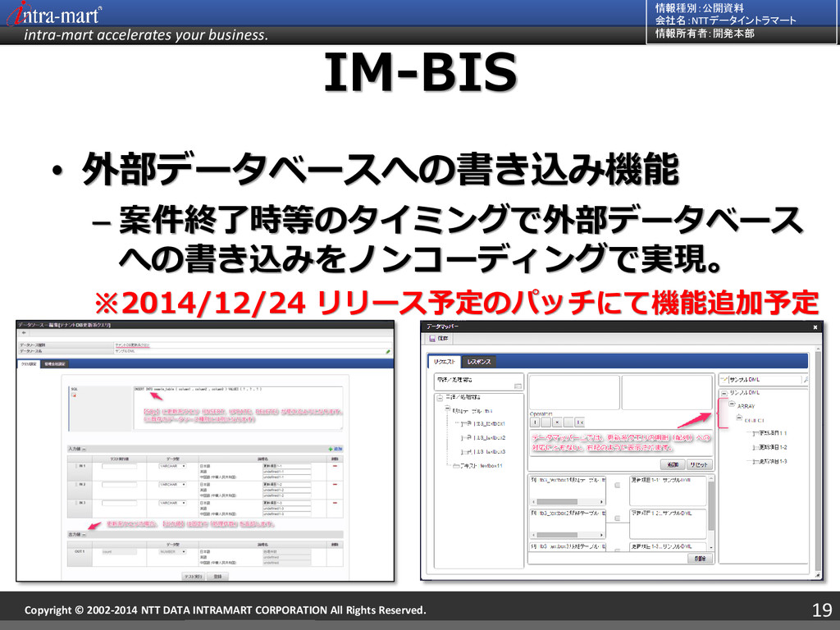Switch to the レスポンス tab

pos(479,362)
